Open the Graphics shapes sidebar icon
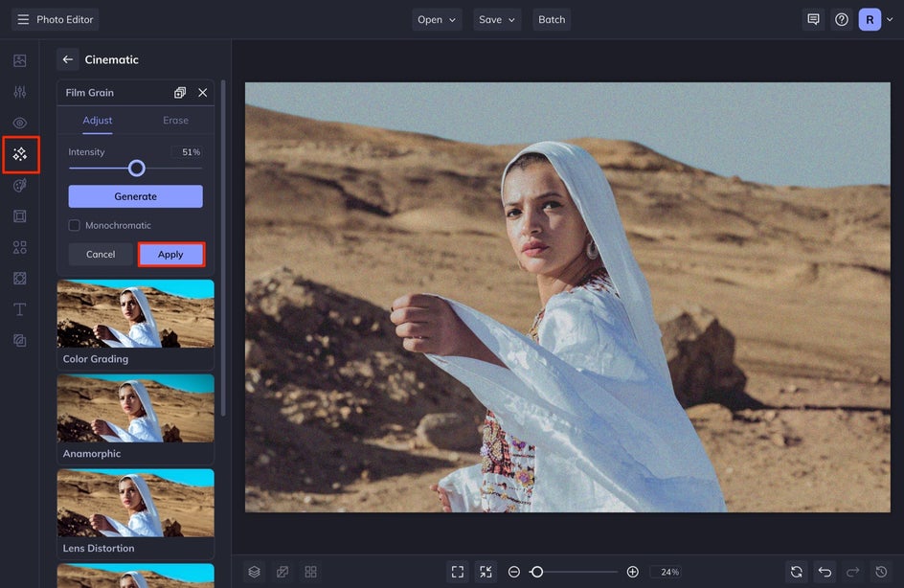The image size is (904, 588). point(19,247)
